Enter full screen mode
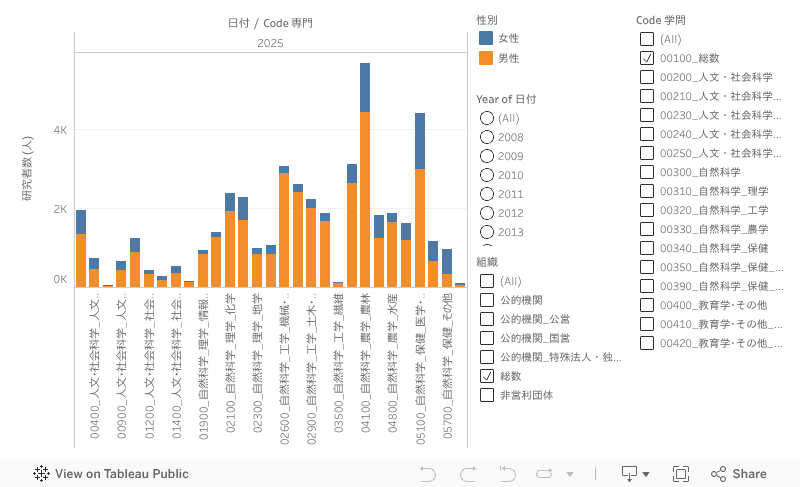The image size is (800, 487). (x=681, y=474)
